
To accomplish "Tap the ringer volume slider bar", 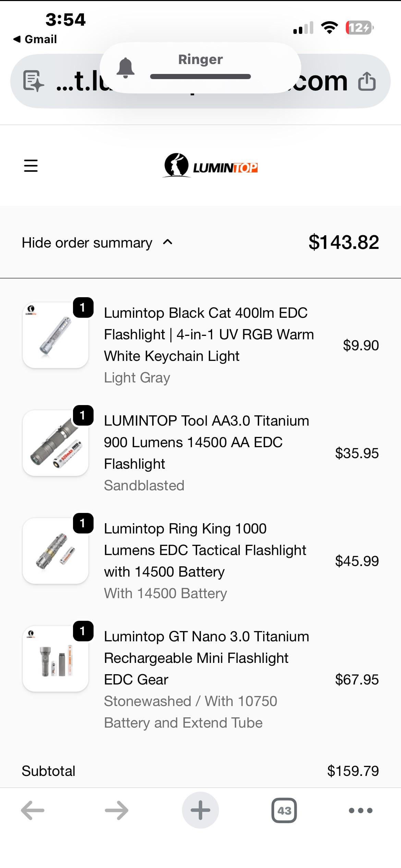I will [x=200, y=76].
